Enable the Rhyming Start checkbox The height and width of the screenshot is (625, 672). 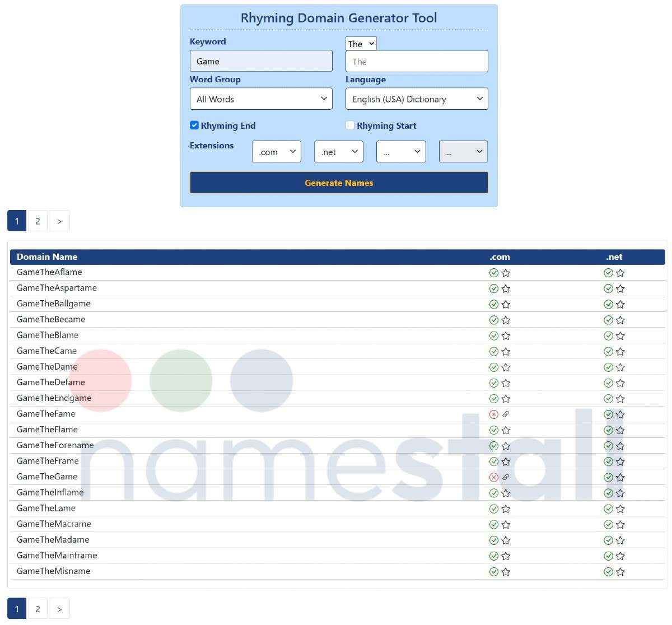tap(350, 125)
